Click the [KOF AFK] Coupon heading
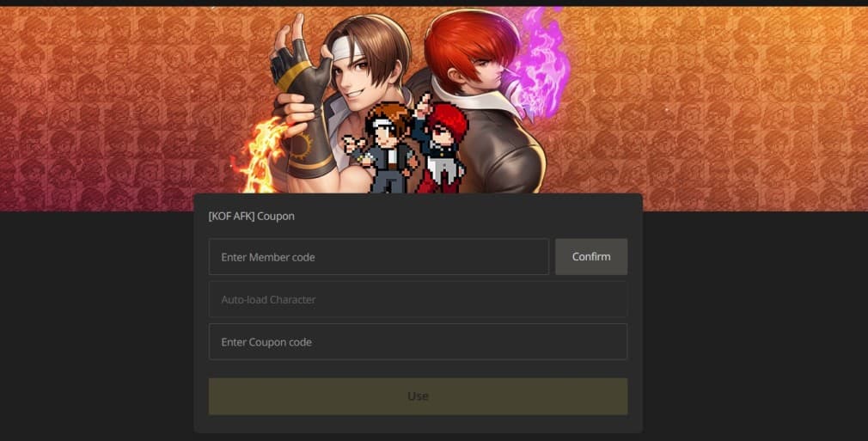 251,216
